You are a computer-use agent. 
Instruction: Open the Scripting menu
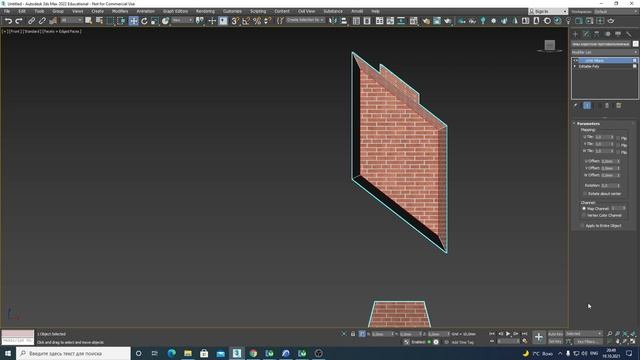(258, 11)
